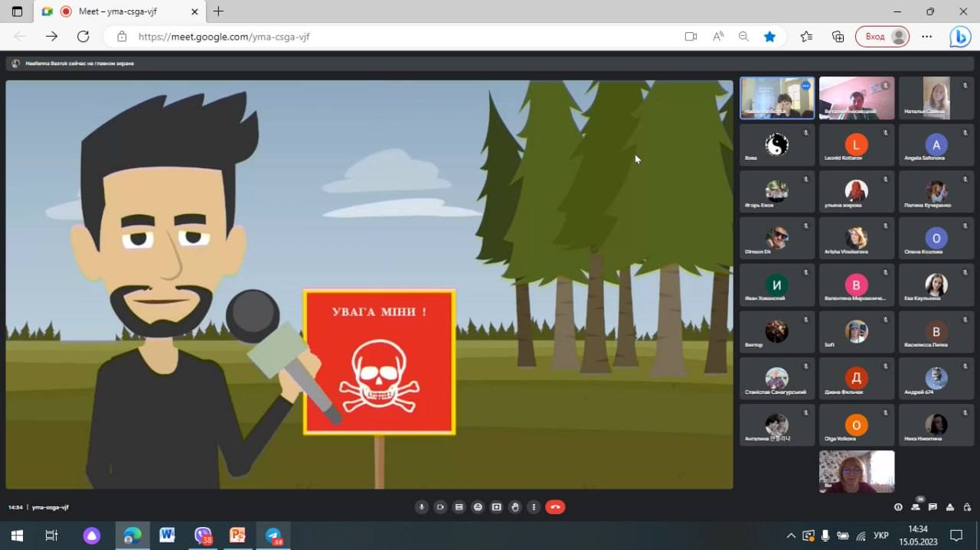Click the Вход sign-in button

(883, 36)
